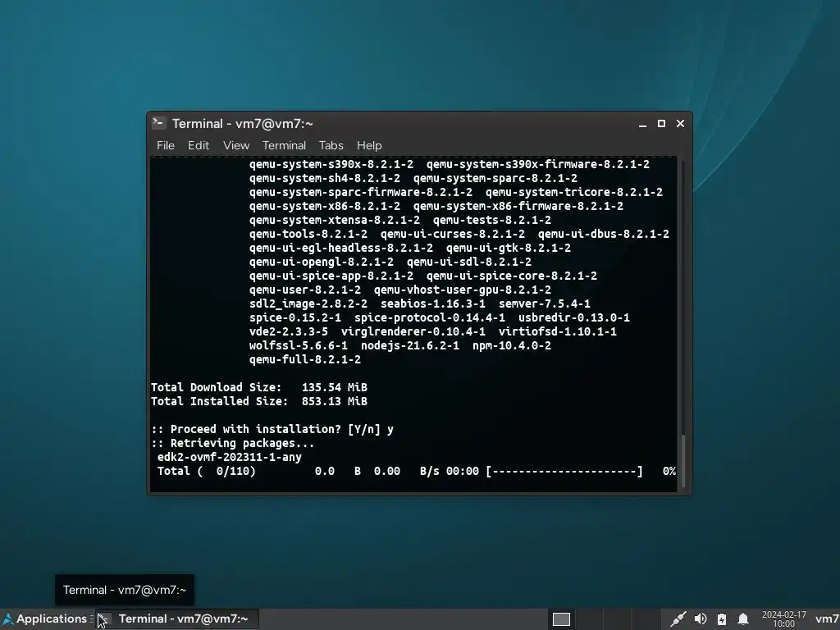Viewport: 840px width, 630px height.
Task: Click the 'qemu-ui-dbus-8.2.1-2' package name
Action: [x=603, y=234]
